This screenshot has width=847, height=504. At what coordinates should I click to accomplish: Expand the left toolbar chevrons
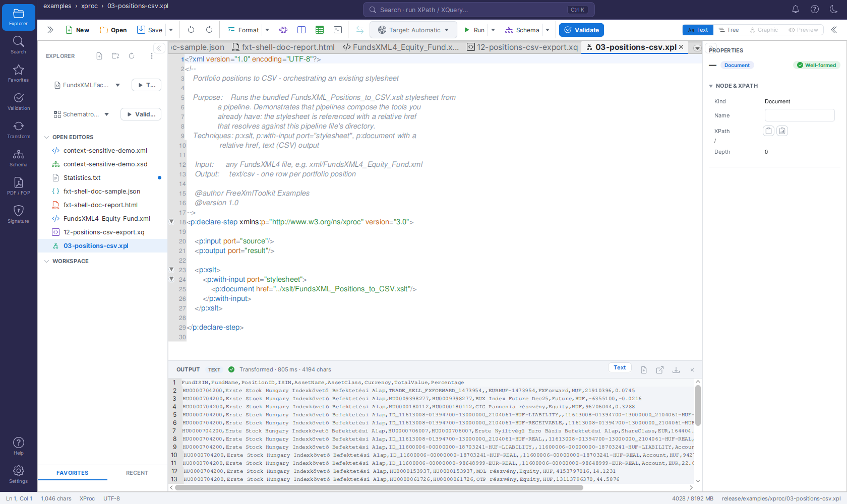50,30
